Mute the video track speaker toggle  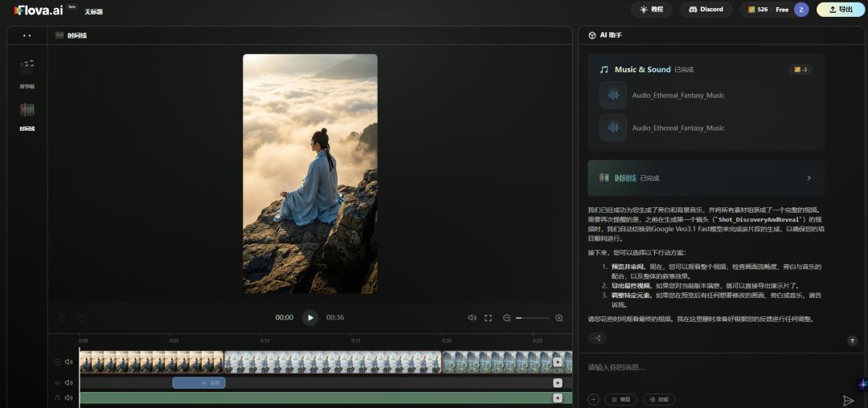(x=69, y=362)
